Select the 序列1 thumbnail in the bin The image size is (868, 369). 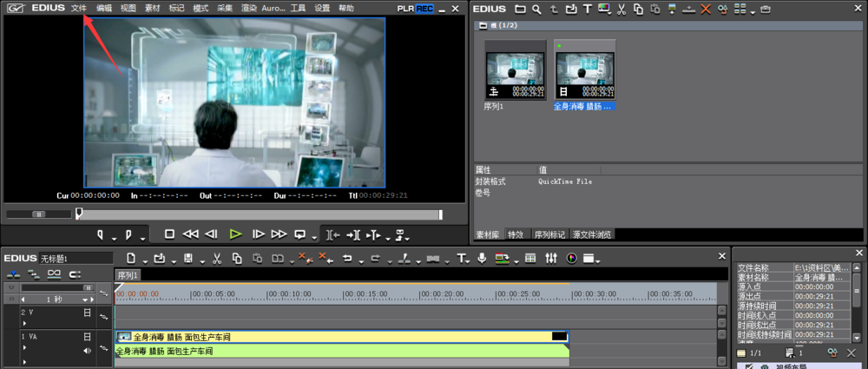[x=516, y=71]
